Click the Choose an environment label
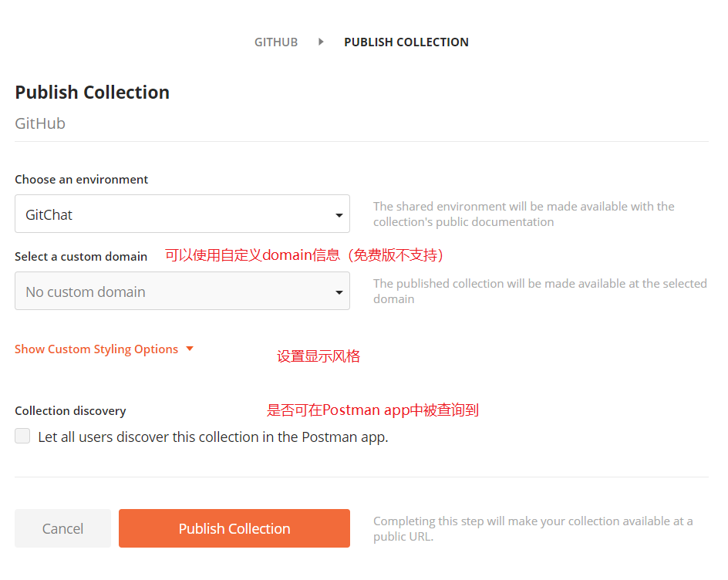 (81, 180)
